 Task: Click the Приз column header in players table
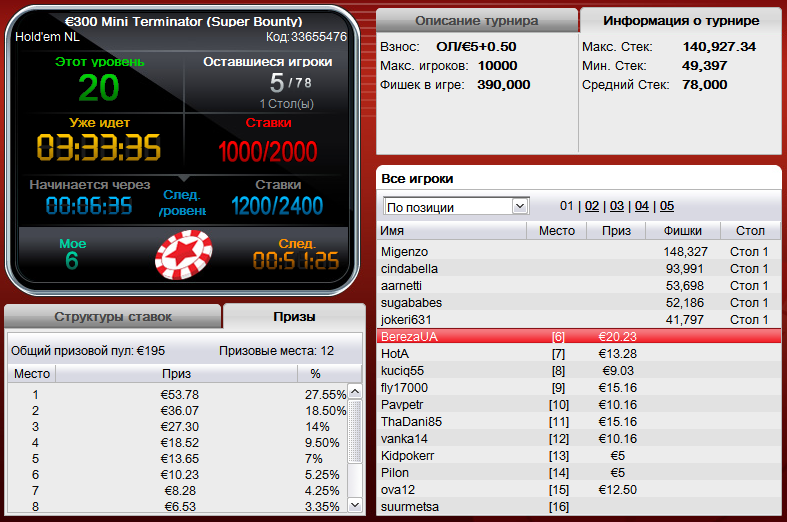(616, 231)
